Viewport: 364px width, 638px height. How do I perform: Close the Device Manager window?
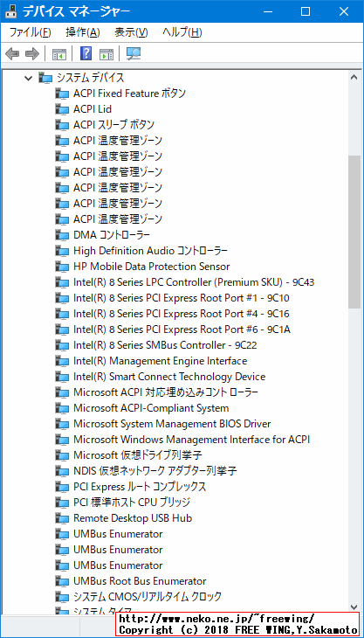coord(344,12)
